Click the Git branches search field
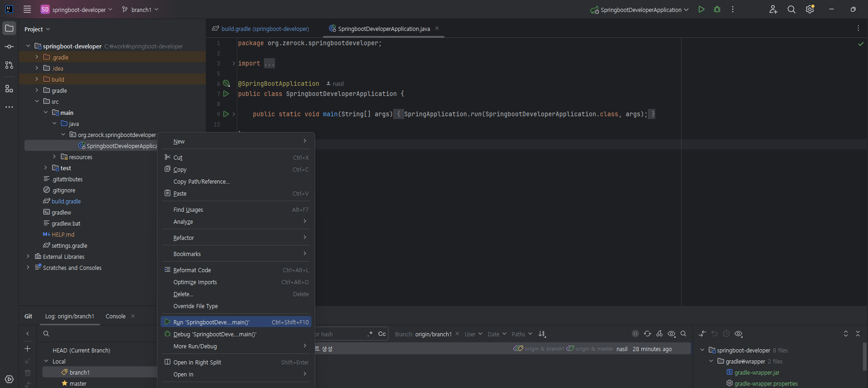 (x=97, y=334)
